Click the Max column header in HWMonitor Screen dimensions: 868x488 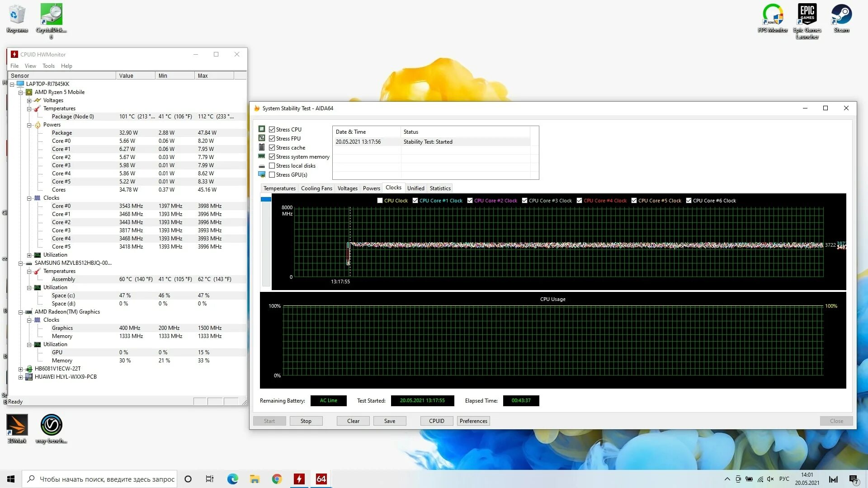[x=214, y=75]
